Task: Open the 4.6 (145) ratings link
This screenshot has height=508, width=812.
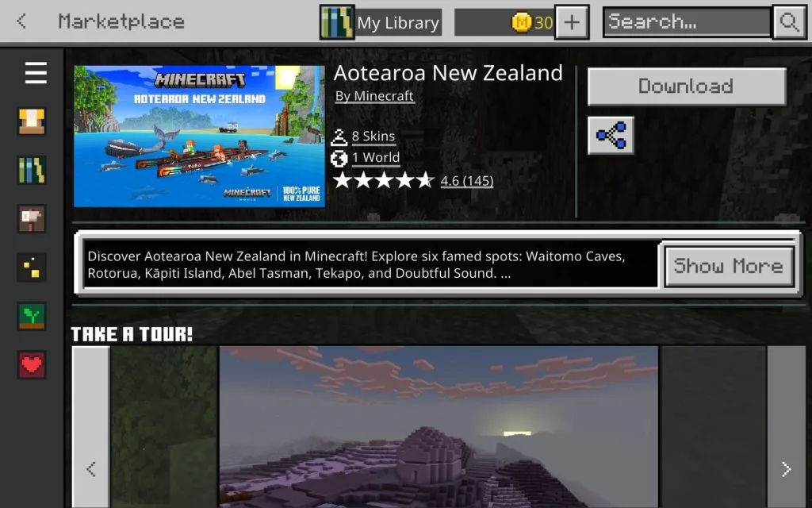Action: point(466,181)
